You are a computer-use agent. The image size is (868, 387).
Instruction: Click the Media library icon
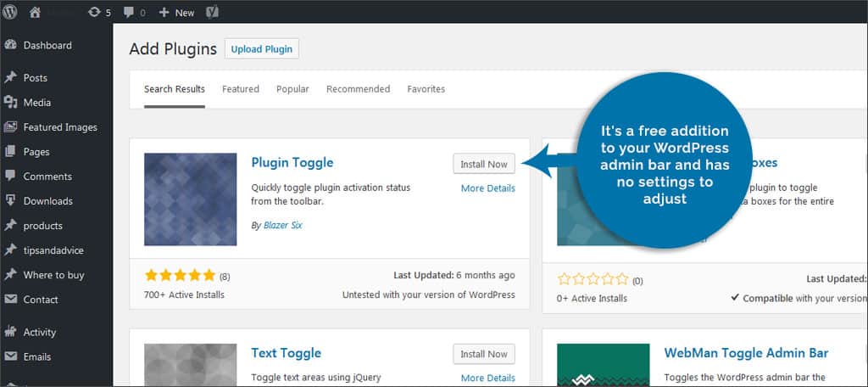coord(10,103)
